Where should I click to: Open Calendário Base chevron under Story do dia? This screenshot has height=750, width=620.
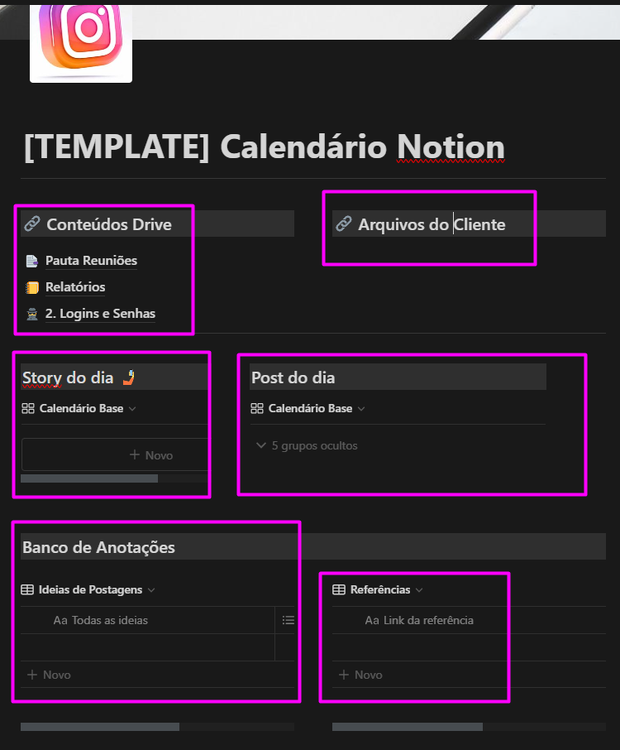pyautogui.click(x=132, y=408)
